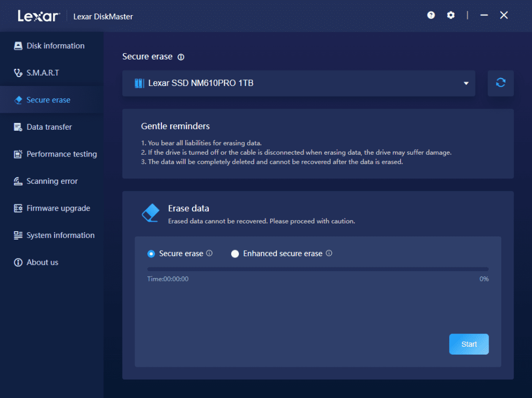Viewport: 532px width, 398px height.
Task: Select Secure erase in sidebar
Action: coord(52,100)
